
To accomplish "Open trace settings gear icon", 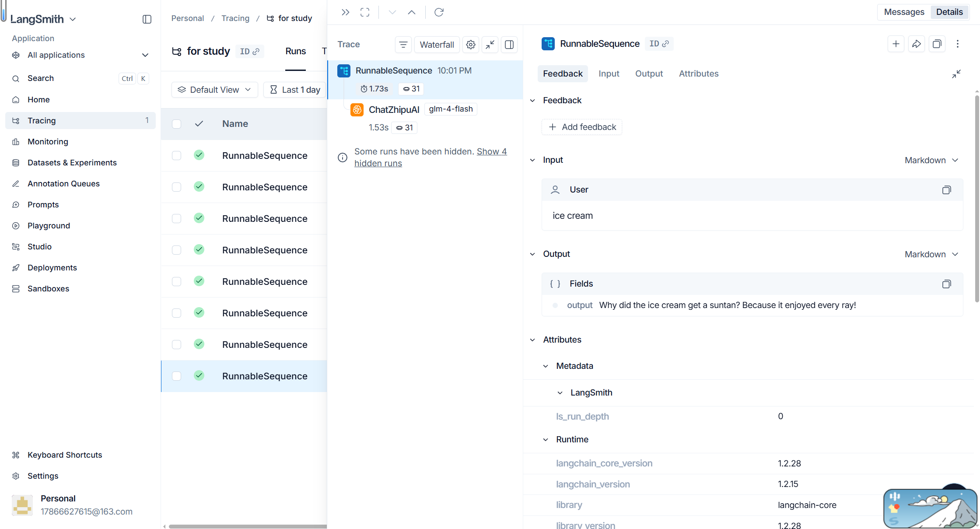I will coord(471,45).
